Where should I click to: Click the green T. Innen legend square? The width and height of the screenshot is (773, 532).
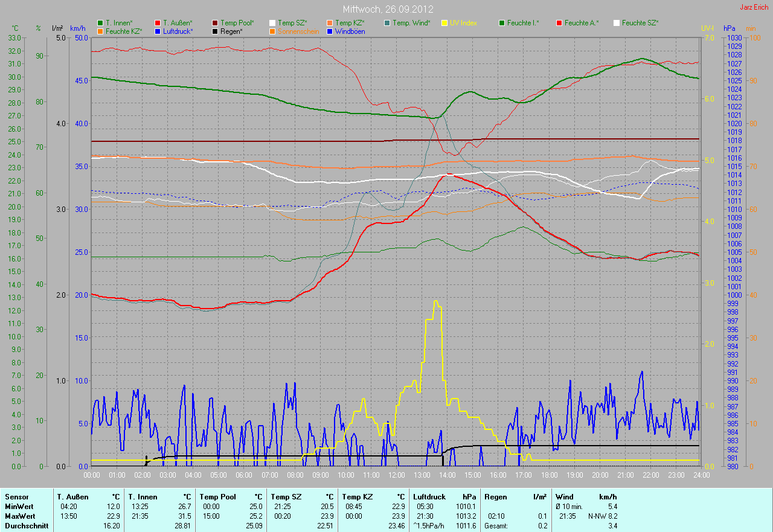coord(100,23)
